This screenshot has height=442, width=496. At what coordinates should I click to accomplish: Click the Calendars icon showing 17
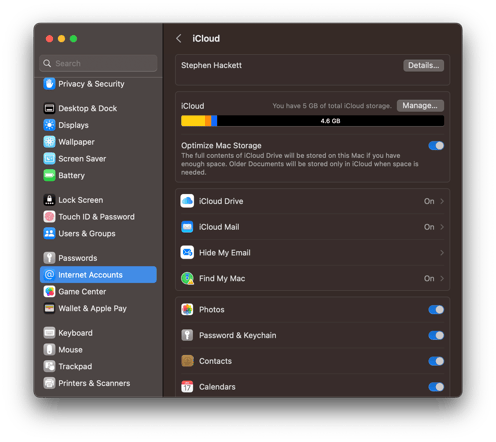coord(187,387)
